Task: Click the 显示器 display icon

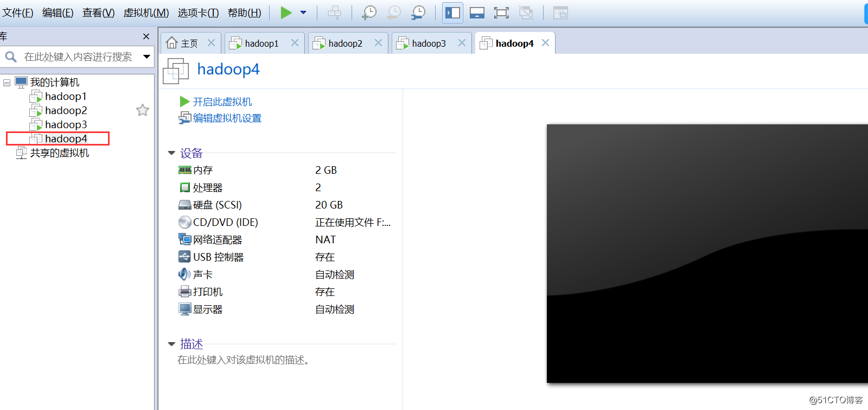Action: 184,309
